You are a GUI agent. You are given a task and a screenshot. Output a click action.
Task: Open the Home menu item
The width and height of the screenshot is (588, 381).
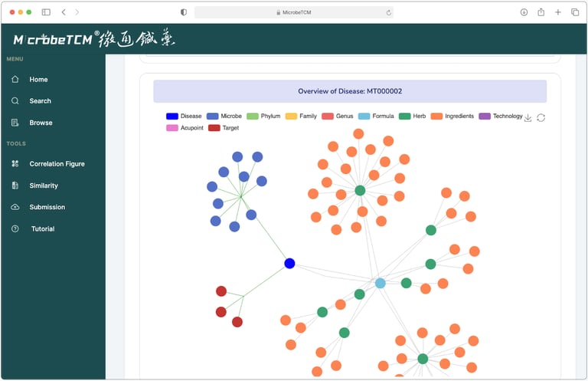pyautogui.click(x=38, y=80)
